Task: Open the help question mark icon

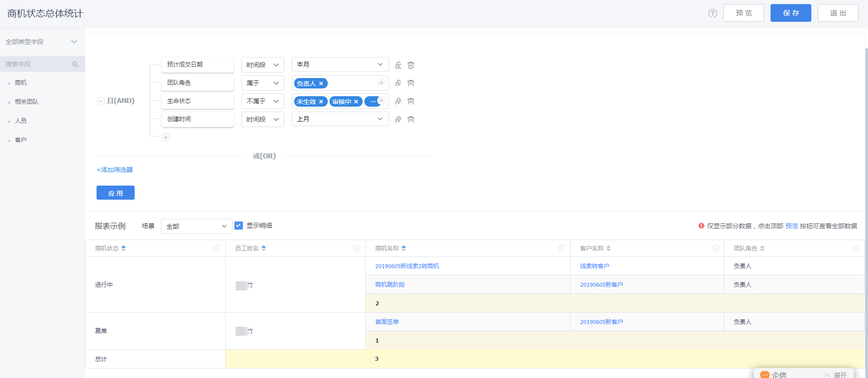Action: [713, 13]
